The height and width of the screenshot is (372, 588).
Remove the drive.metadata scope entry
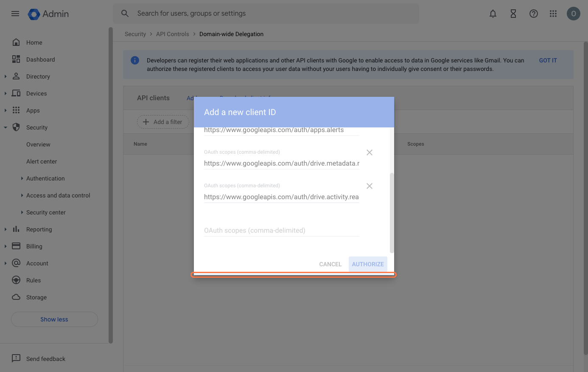tap(370, 152)
